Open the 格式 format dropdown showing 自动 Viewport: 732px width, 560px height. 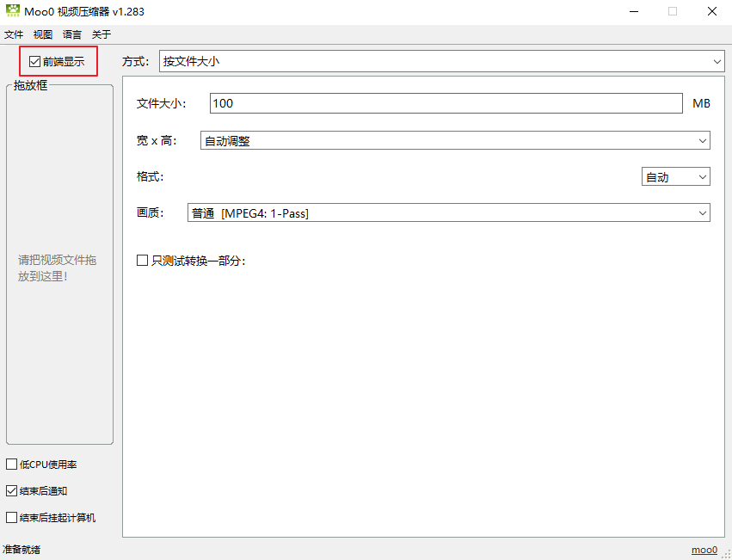(x=675, y=175)
